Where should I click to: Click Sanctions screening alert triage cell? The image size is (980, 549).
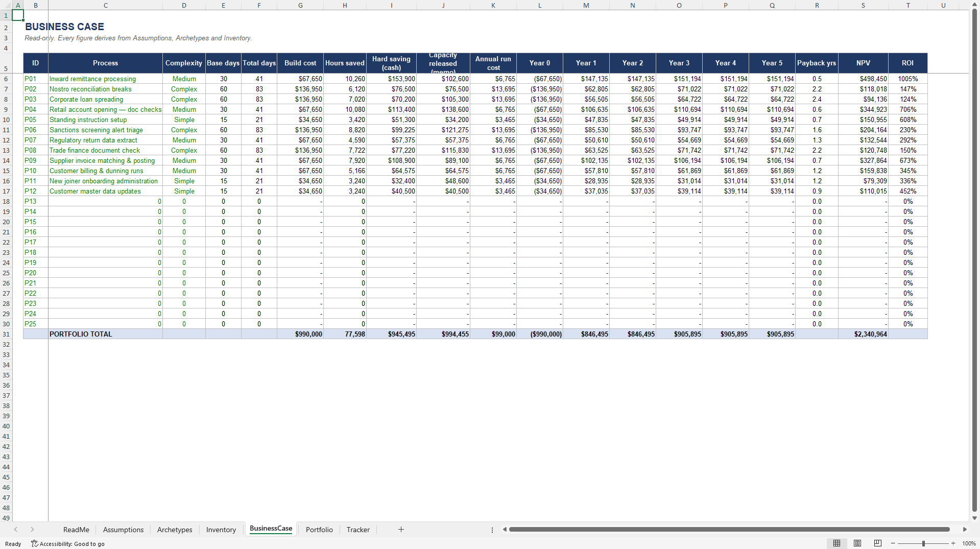click(105, 130)
